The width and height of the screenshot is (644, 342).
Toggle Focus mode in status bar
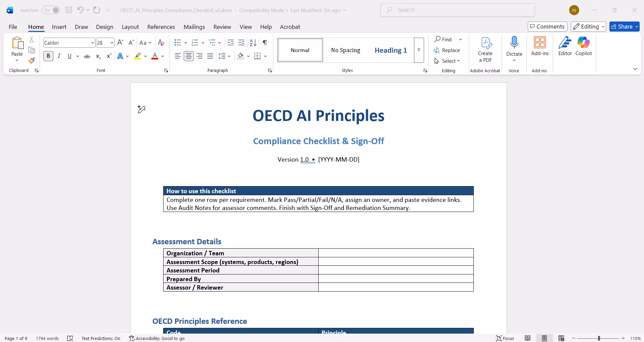point(505,338)
